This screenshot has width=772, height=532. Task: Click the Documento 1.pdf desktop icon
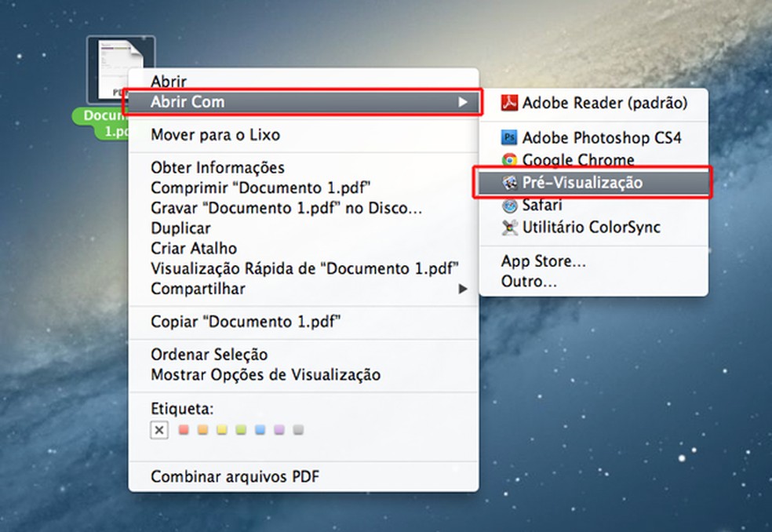pos(118,71)
